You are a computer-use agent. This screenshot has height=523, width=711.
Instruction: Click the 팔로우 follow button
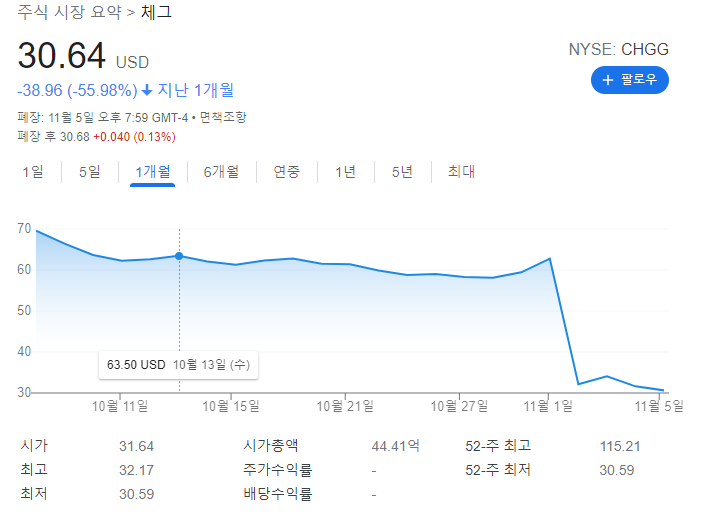click(x=629, y=80)
